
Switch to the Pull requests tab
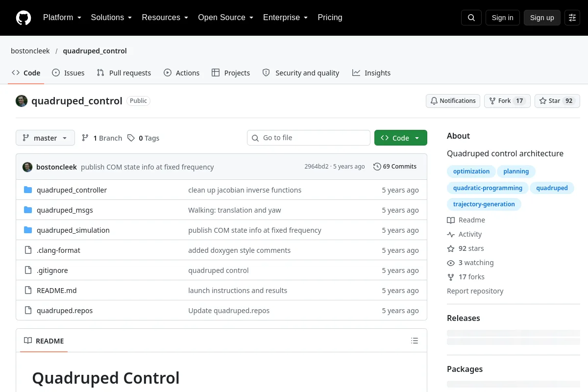click(x=124, y=73)
